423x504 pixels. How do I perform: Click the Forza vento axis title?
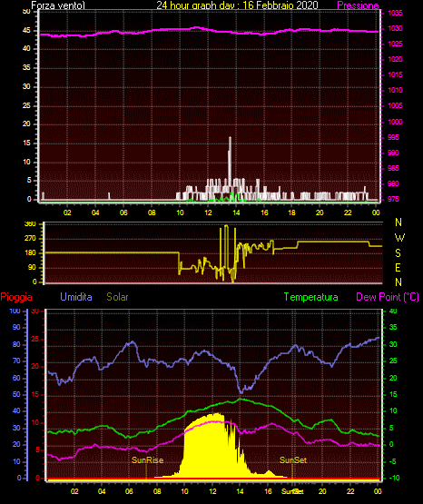[58, 5]
